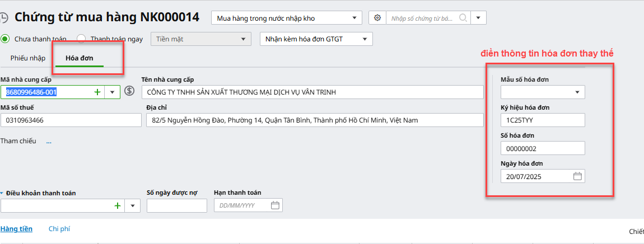Click the Số hóa đơn input field
Image resolution: width=644 pixels, height=244 pixels.
coord(543,148)
